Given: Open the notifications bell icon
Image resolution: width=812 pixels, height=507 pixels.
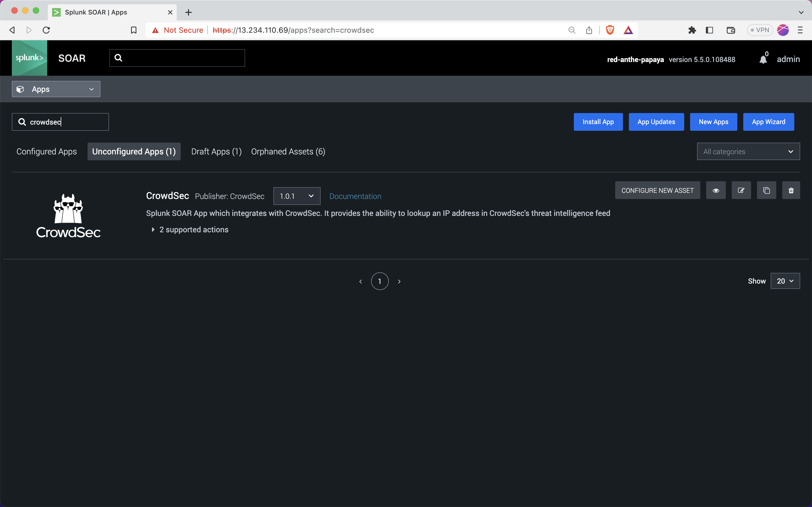Looking at the screenshot, I should coord(763,59).
